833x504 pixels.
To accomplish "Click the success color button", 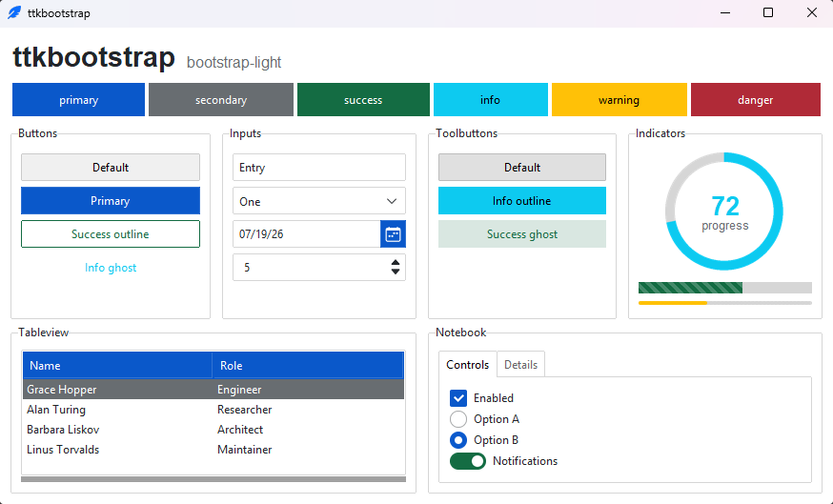I will [x=363, y=99].
